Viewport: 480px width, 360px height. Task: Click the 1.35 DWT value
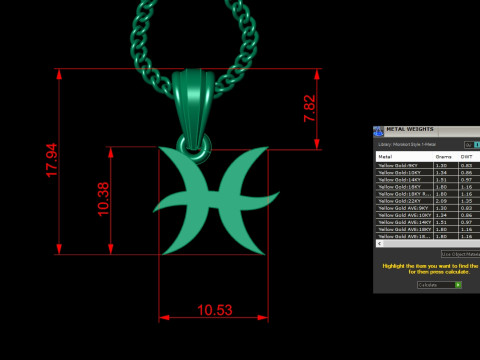pyautogui.click(x=467, y=201)
